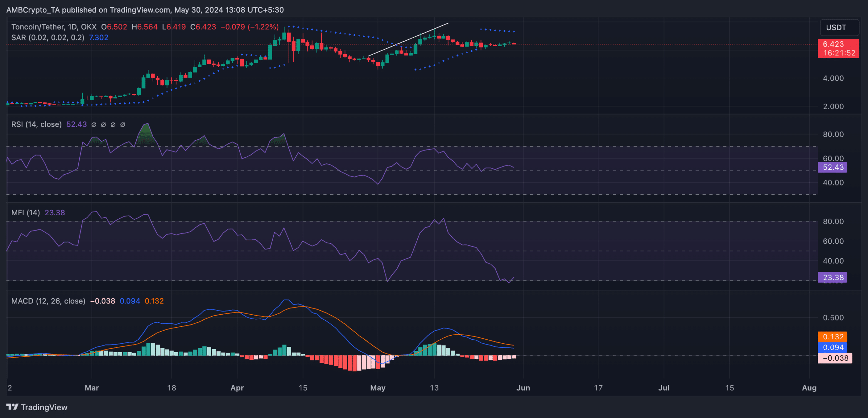The image size is (868, 418).
Task: Click the orange 0.132 axis tag
Action: 832,337
